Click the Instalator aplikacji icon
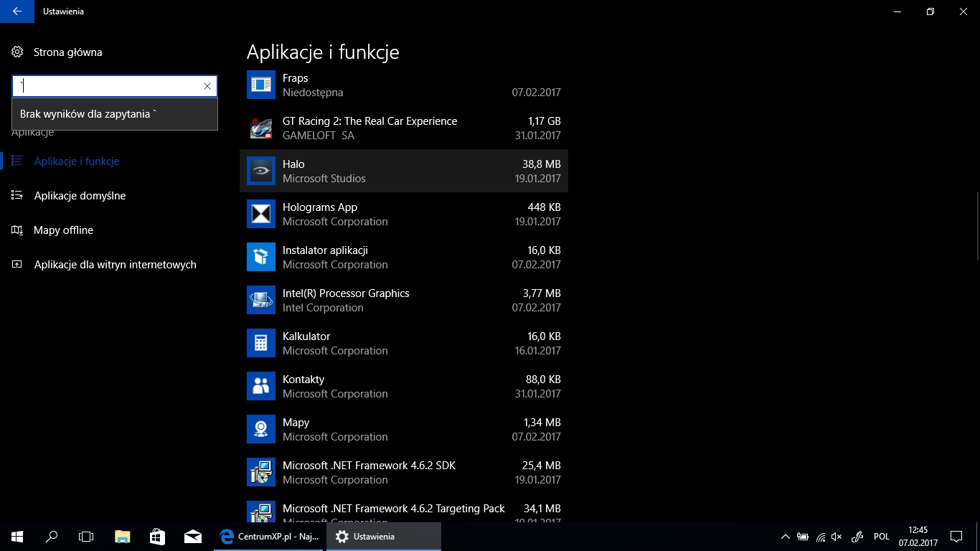This screenshot has width=980, height=551. click(261, 257)
